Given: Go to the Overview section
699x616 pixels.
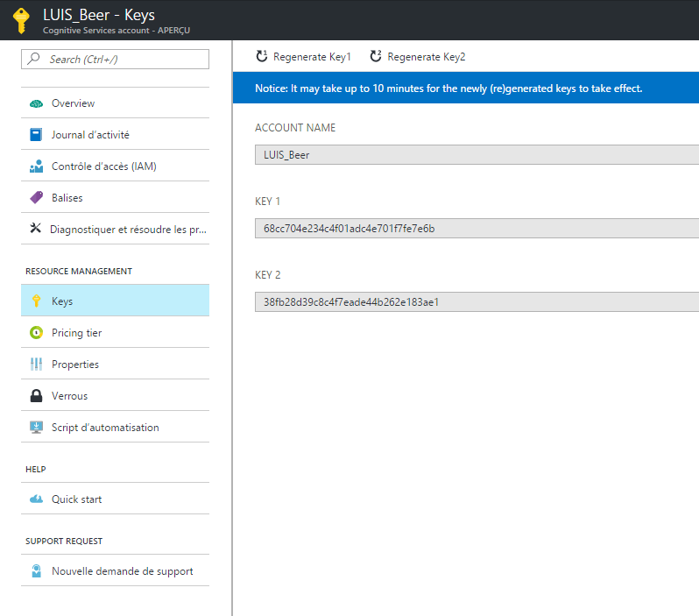Looking at the screenshot, I should point(73,103).
